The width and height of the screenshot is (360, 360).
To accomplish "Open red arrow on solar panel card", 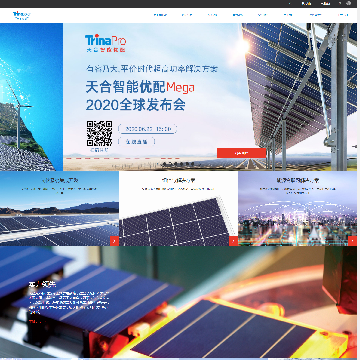I will (x=233, y=241).
